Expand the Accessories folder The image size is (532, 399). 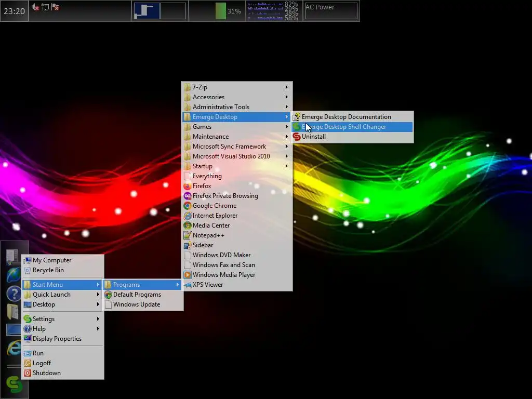tap(237, 97)
